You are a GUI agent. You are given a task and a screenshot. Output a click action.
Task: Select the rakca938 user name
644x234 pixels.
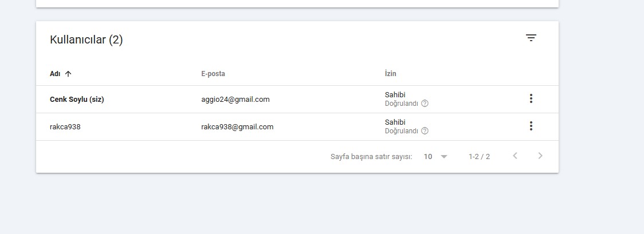tap(65, 126)
